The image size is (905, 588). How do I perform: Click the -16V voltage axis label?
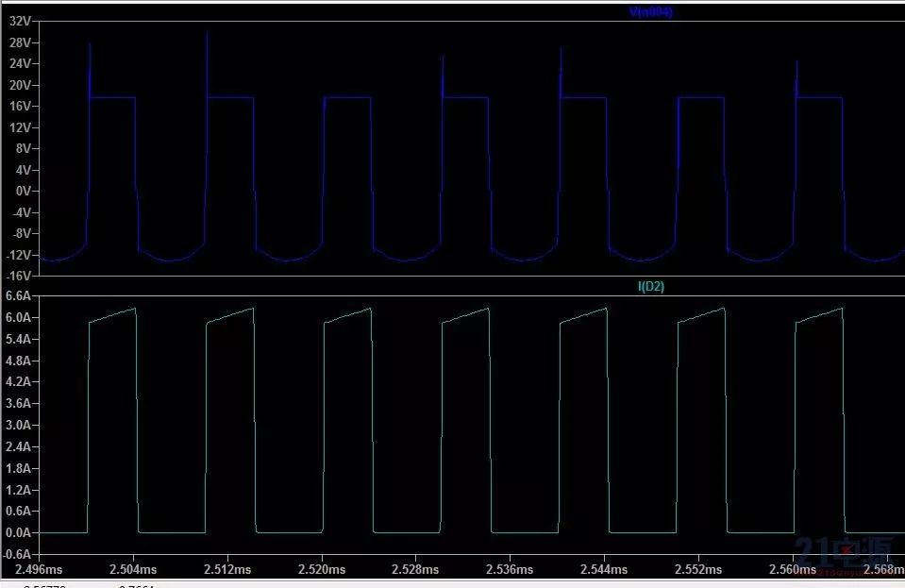[18, 276]
